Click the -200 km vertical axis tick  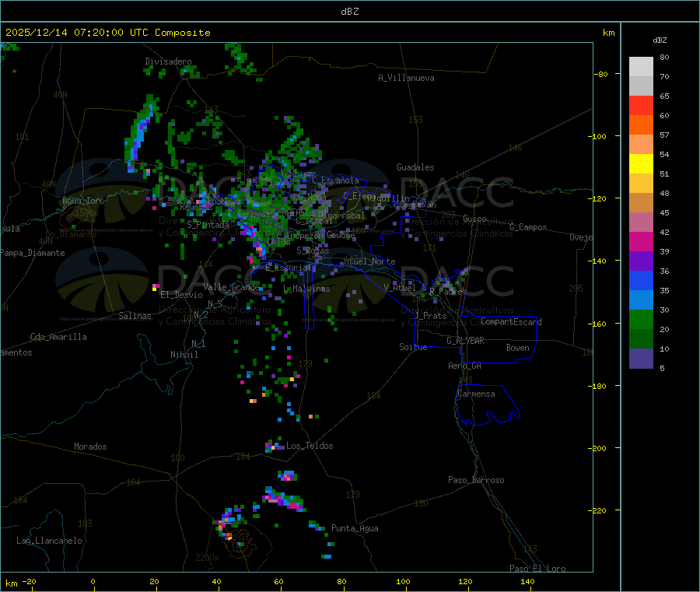point(599,448)
